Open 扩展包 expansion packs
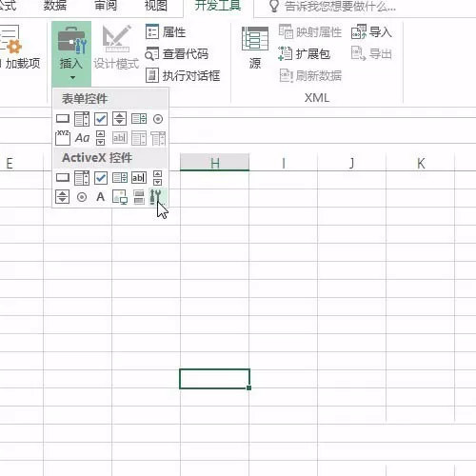 [x=304, y=54]
